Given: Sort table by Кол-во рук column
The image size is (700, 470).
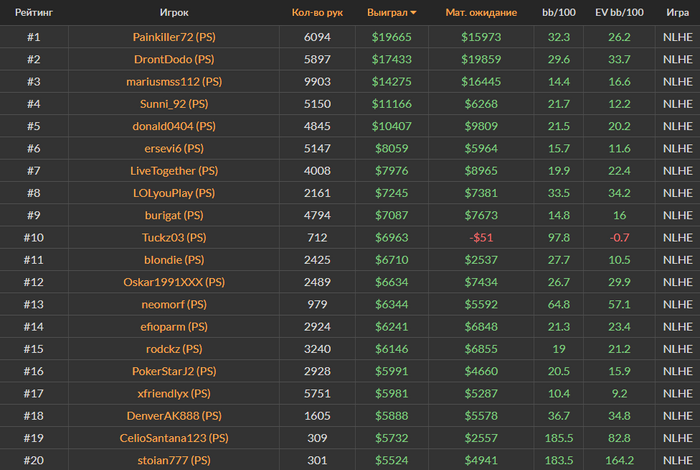Looking at the screenshot, I should [x=317, y=12].
